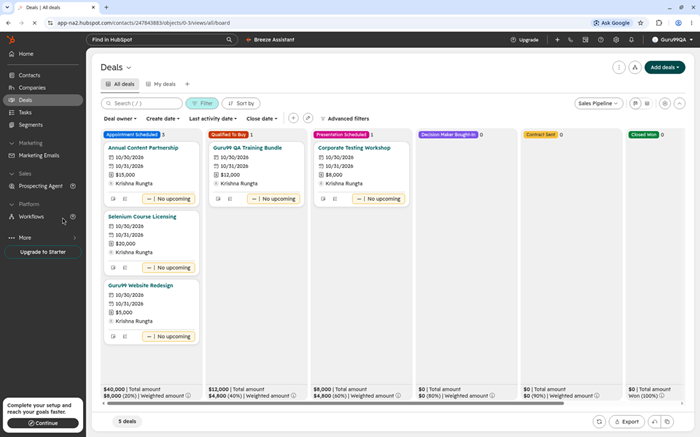Collapse the filter bar with up chevron

tap(679, 104)
